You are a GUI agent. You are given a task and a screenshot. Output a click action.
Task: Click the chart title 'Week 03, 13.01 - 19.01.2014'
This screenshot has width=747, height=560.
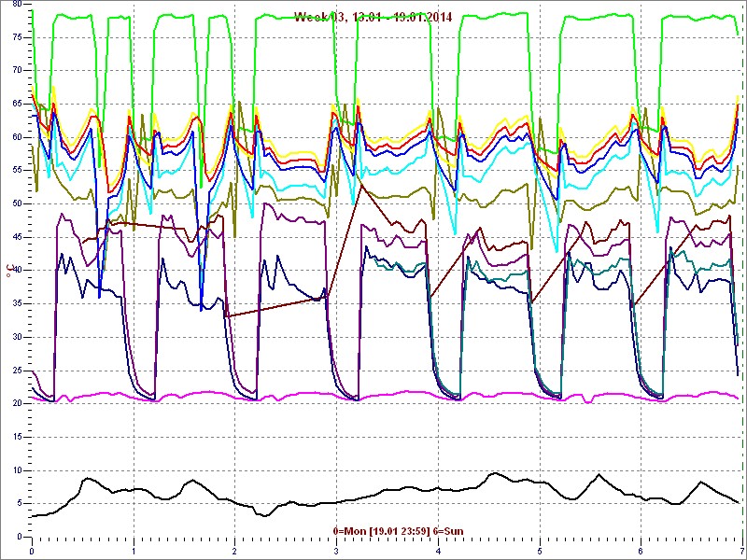[x=373, y=18]
